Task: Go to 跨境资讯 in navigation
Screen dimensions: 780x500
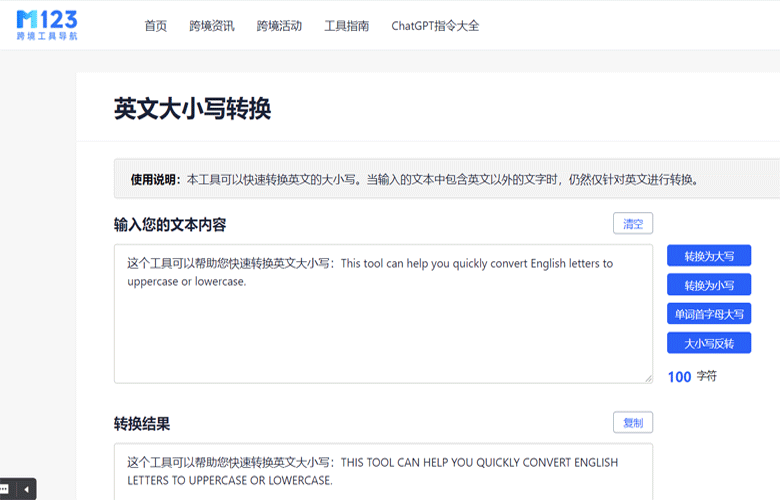Action: [211, 26]
